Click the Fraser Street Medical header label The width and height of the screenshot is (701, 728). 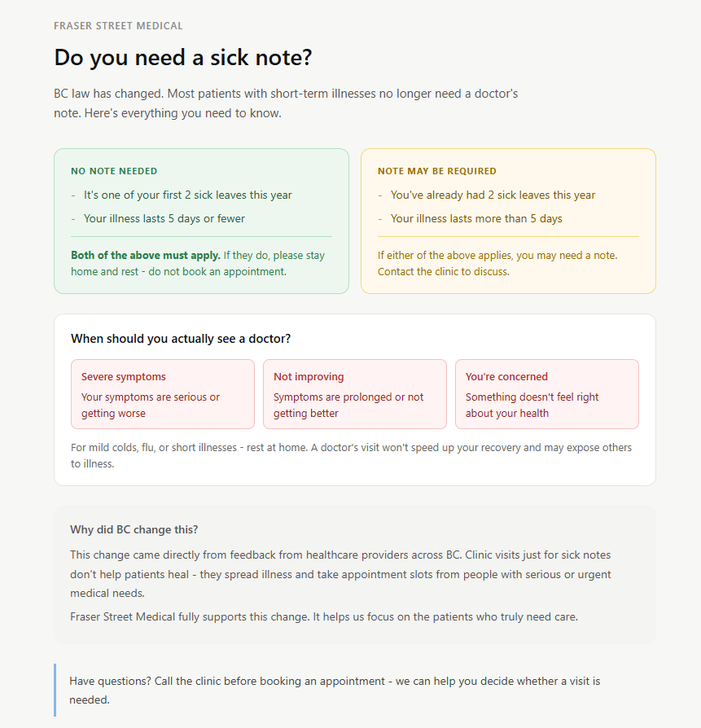click(x=118, y=26)
